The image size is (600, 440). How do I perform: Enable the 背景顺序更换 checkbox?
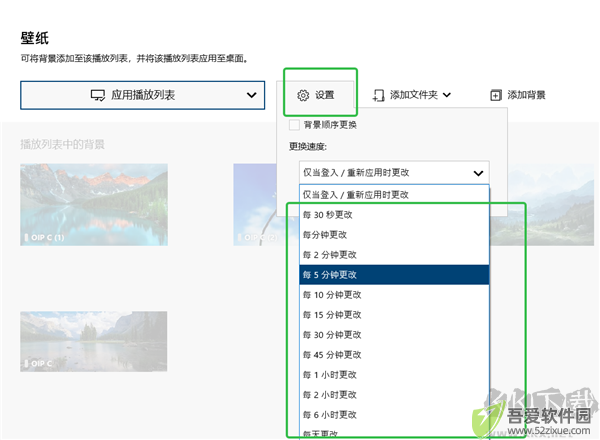[x=294, y=125]
